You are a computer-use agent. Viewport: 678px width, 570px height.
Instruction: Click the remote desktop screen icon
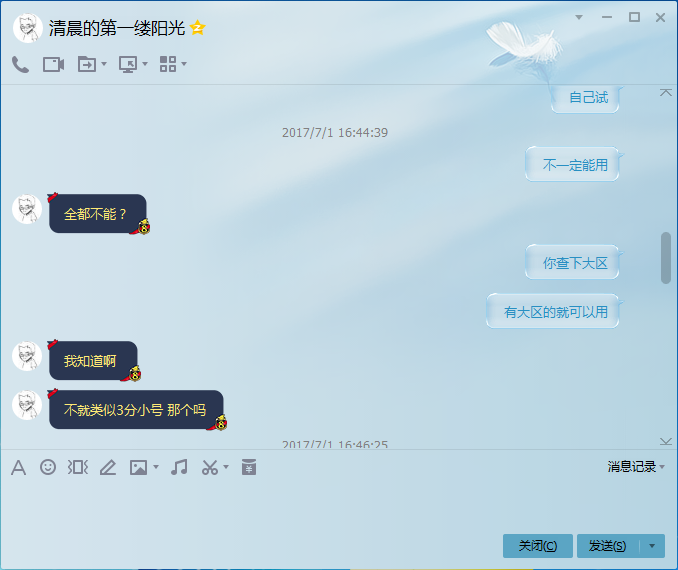128,64
